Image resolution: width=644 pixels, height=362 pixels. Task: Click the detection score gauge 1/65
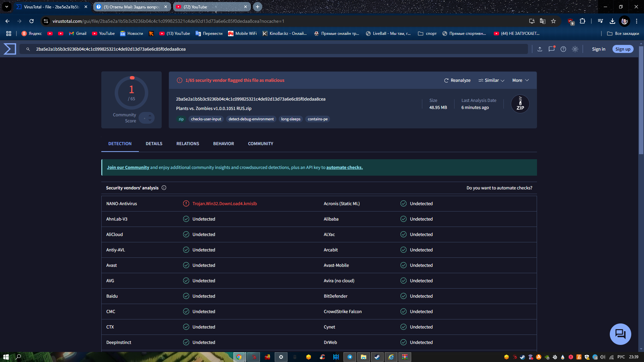(131, 93)
